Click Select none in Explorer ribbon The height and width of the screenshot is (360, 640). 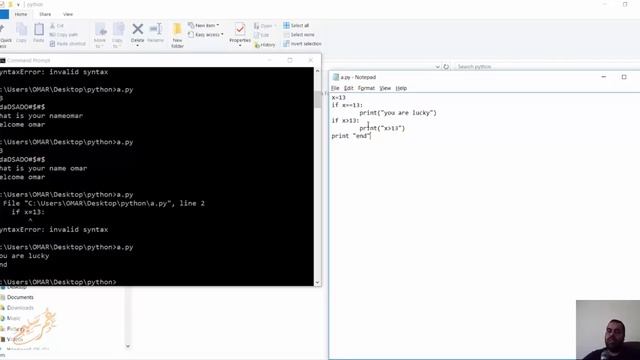point(299,35)
